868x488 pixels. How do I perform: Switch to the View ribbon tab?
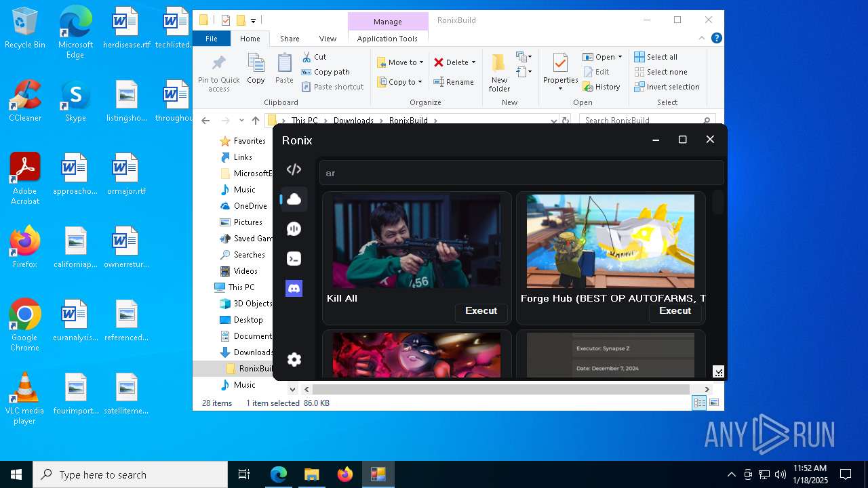328,39
